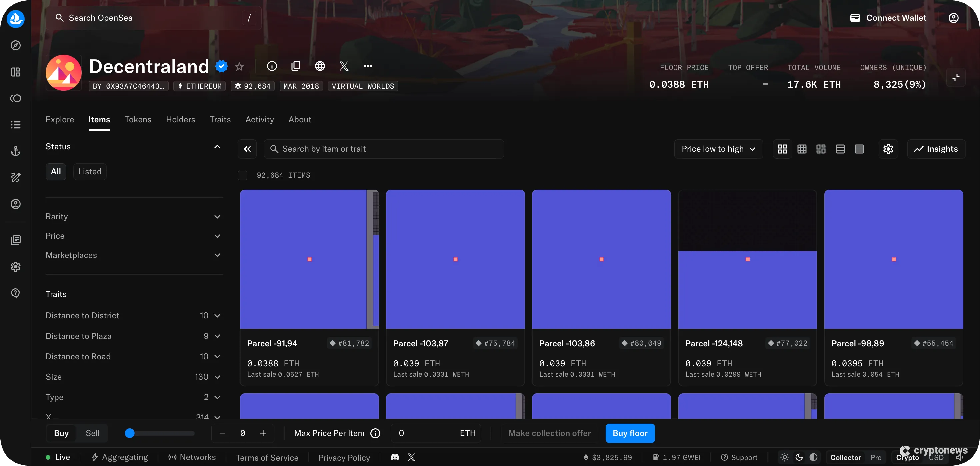
Task: Open the Holders tab
Action: [x=180, y=119]
